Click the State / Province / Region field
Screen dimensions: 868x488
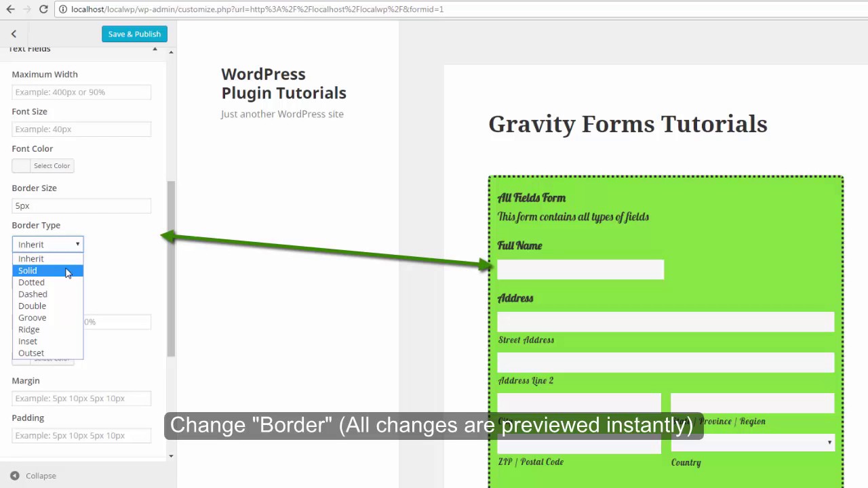pyautogui.click(x=753, y=403)
